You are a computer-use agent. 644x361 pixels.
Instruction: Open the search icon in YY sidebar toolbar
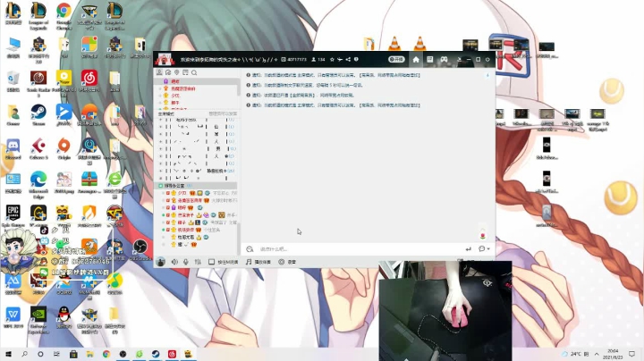tap(194, 72)
